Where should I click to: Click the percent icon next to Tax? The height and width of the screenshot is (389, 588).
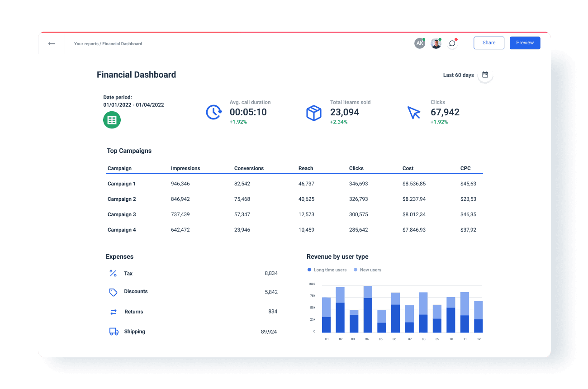point(113,273)
